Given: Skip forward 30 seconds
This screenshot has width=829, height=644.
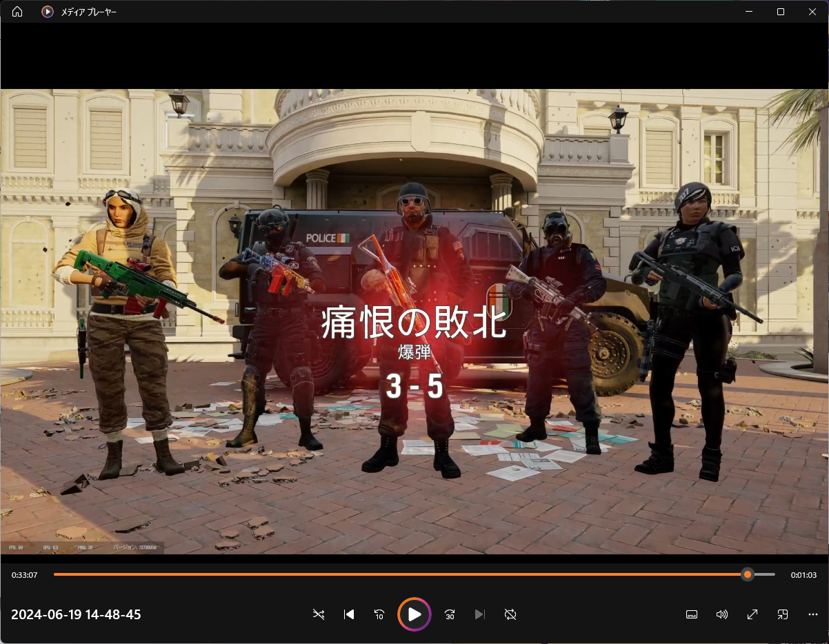Looking at the screenshot, I should (x=450, y=614).
